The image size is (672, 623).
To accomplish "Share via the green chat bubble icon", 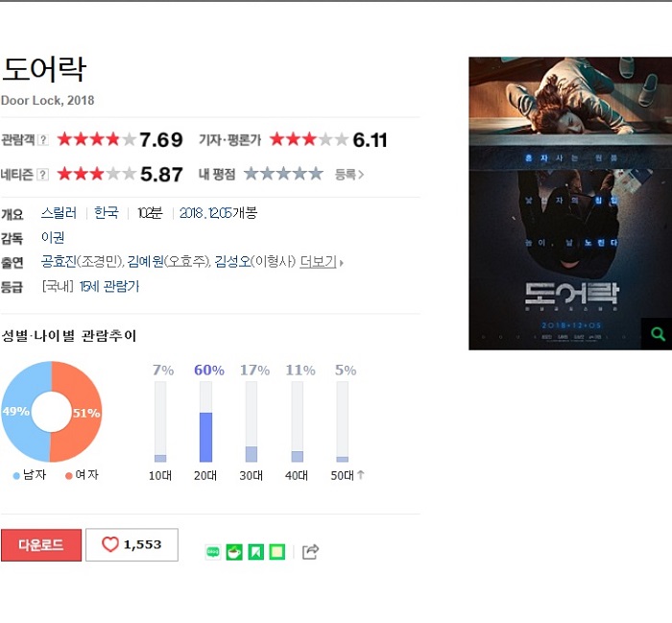I will tap(213, 552).
